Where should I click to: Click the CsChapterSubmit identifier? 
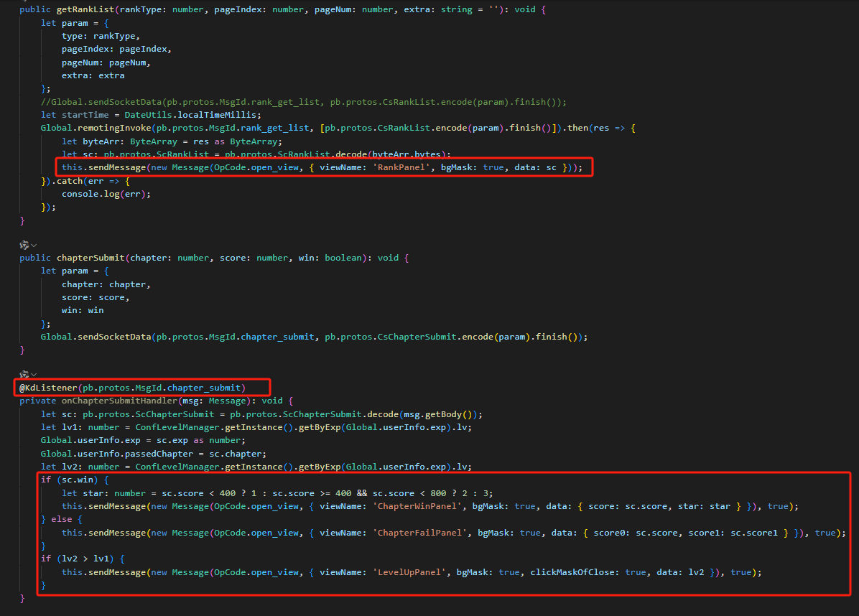tap(417, 337)
